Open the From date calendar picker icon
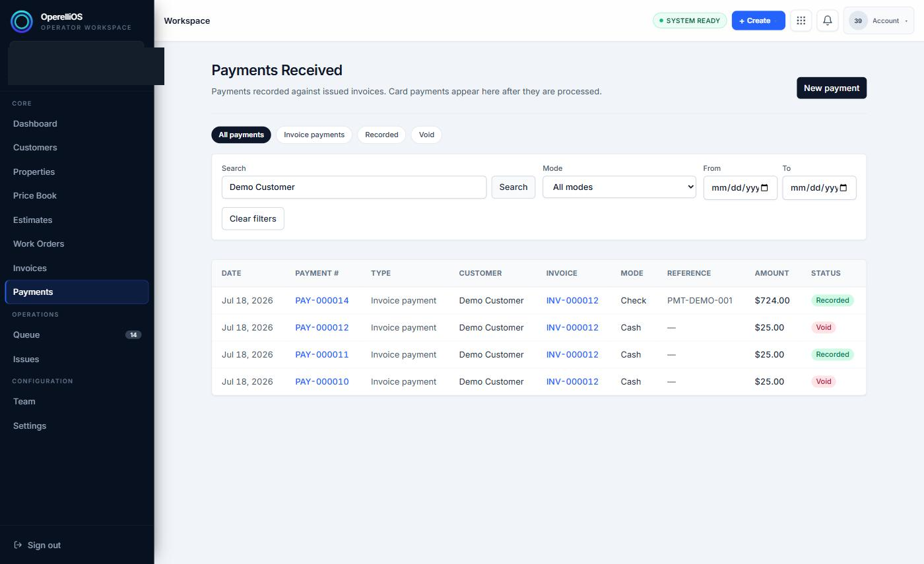The width and height of the screenshot is (924, 564). 765,187
